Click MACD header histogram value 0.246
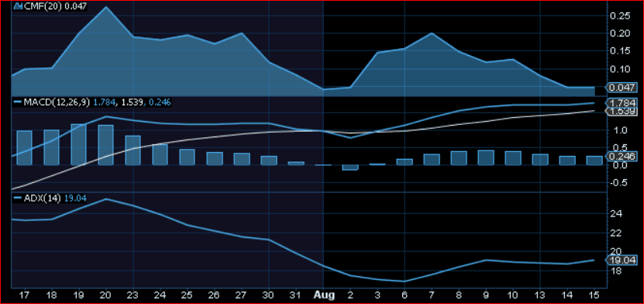This screenshot has width=644, height=304. (160, 102)
